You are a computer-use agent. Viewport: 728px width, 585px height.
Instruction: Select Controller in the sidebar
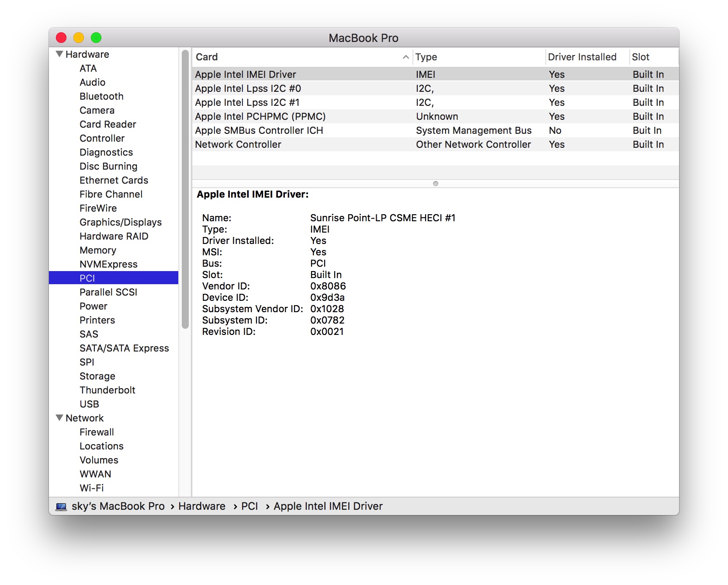102,138
